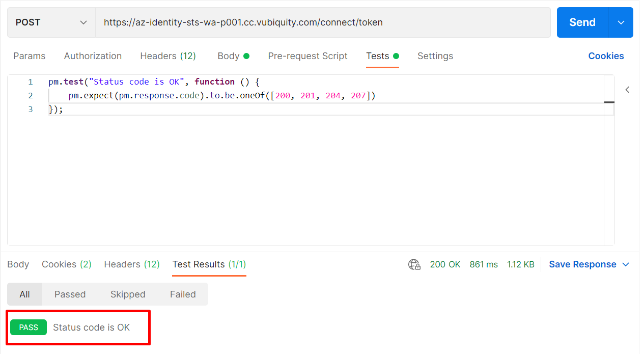The image size is (644, 354).
Task: Filter test results by Failed
Action: [183, 294]
